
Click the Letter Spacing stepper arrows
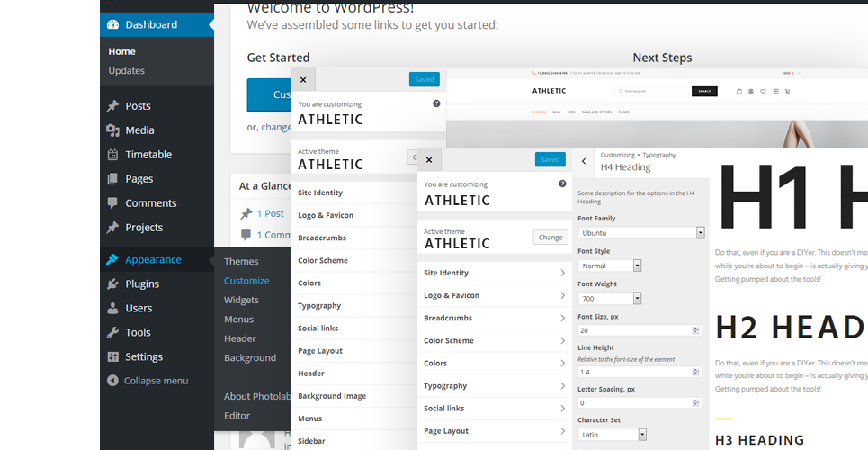[696, 403]
